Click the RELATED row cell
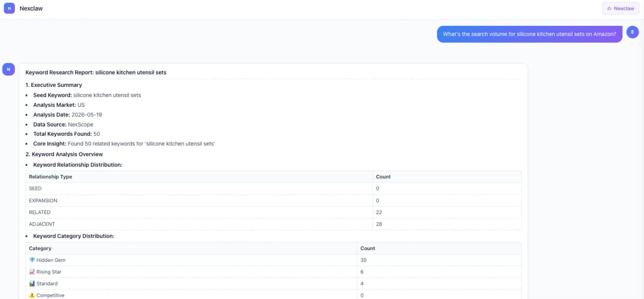This screenshot has width=644, height=299. 199,212
